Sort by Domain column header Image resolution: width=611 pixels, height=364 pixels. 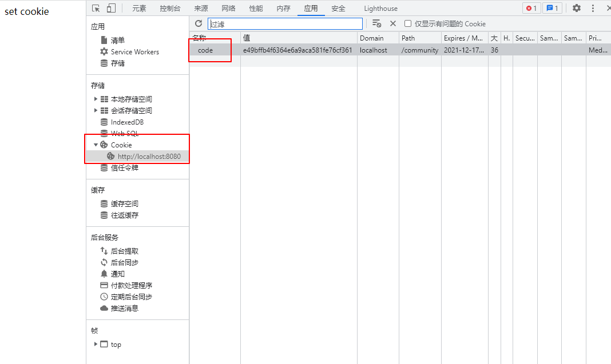(x=378, y=38)
